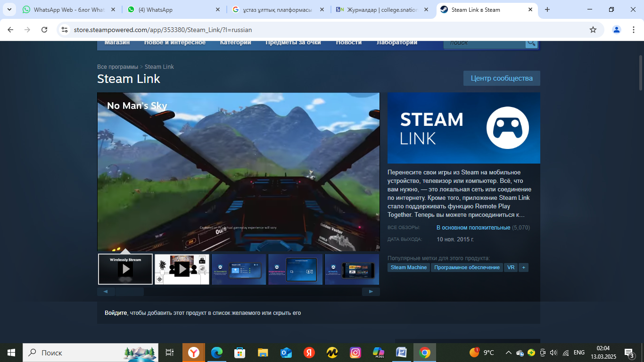The width and height of the screenshot is (644, 362).
Task: Close the '(4) WhatsApp' tab
Action: coord(217,9)
